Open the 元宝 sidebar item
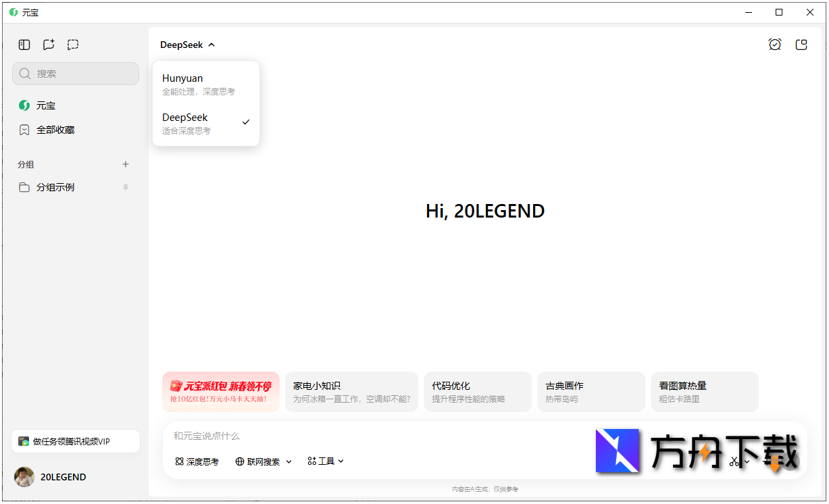 (x=46, y=105)
